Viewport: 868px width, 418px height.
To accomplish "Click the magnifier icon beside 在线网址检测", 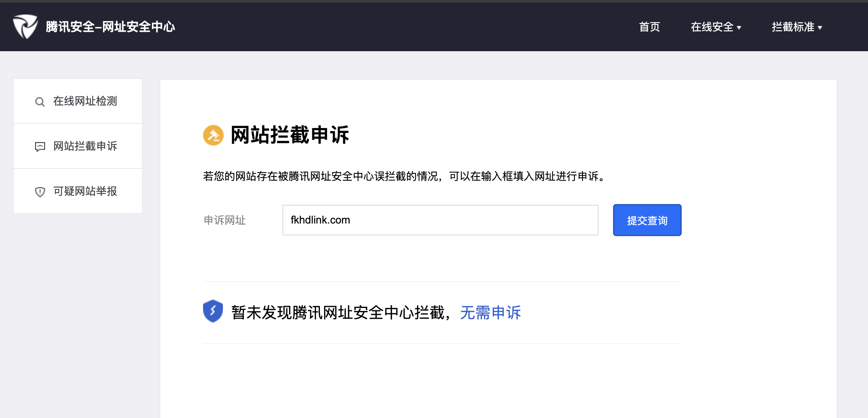I will tap(40, 102).
